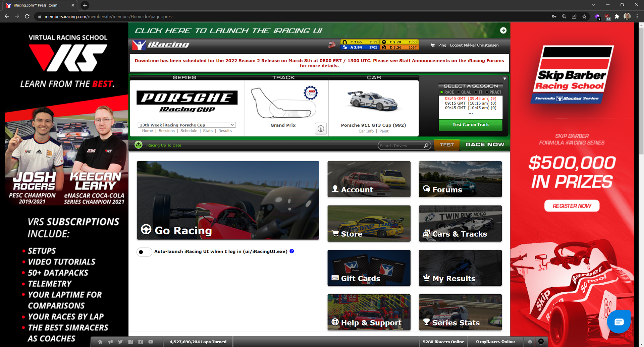The image size is (644, 347).
Task: Click the help question mark beside Auto-launch
Action: (292, 251)
